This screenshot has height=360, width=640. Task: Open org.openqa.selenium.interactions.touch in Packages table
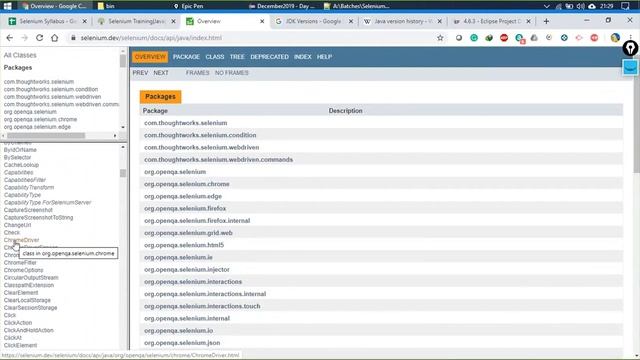point(202,306)
